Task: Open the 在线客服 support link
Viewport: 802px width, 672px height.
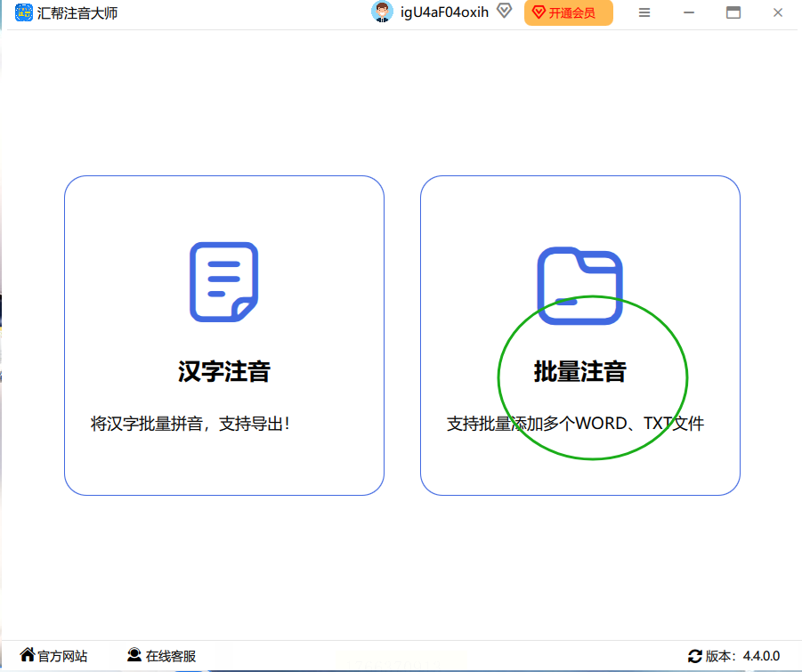Action: 171,656
